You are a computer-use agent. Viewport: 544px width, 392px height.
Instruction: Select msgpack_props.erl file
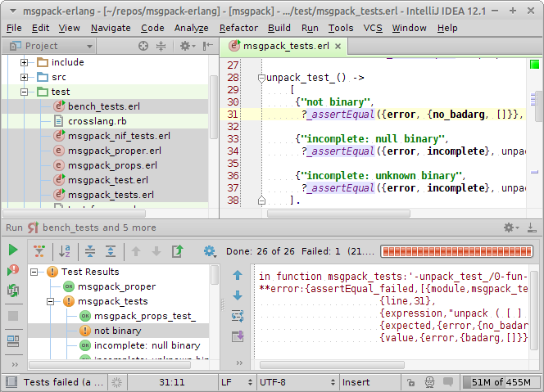pos(112,165)
